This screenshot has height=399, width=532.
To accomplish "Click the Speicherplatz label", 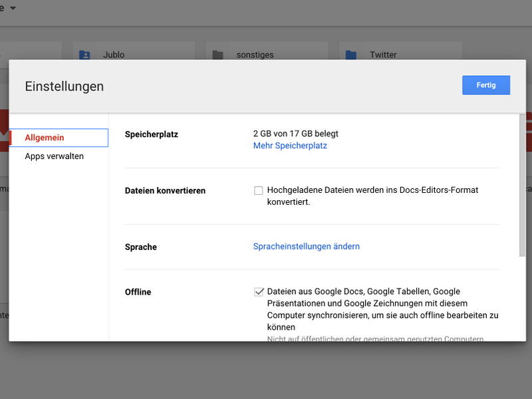I will point(152,134).
